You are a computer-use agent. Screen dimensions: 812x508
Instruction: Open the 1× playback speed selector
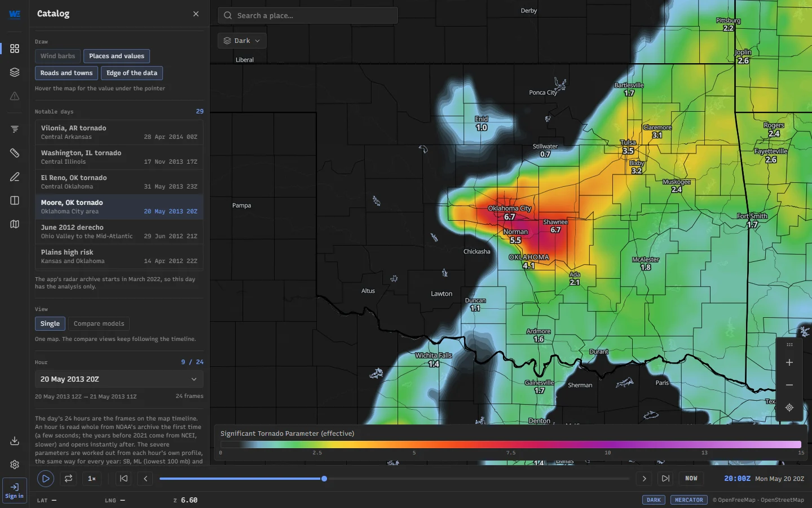(x=92, y=479)
